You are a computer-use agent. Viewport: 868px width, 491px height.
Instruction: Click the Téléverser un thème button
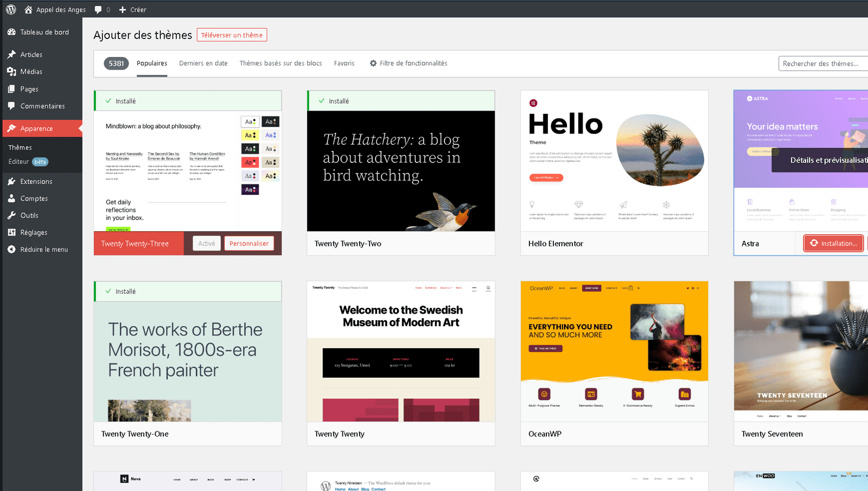point(232,35)
